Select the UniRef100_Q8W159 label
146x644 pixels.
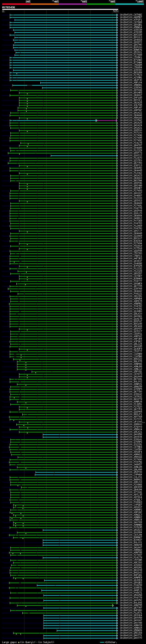coord(131,387)
